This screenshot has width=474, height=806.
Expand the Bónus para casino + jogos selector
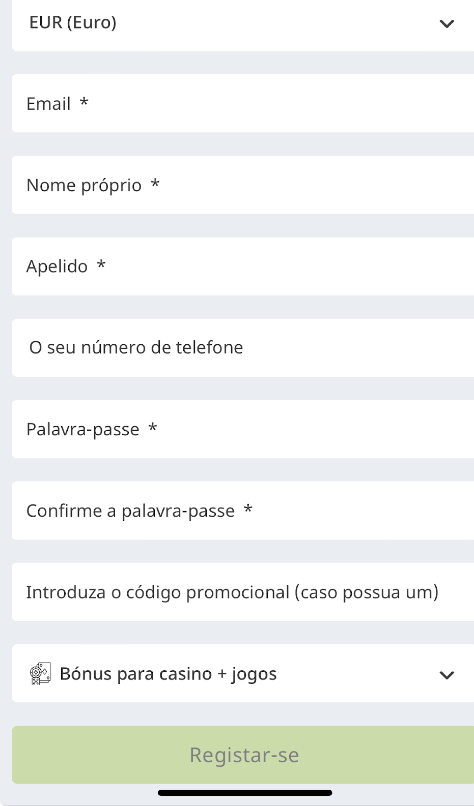[x=243, y=673]
